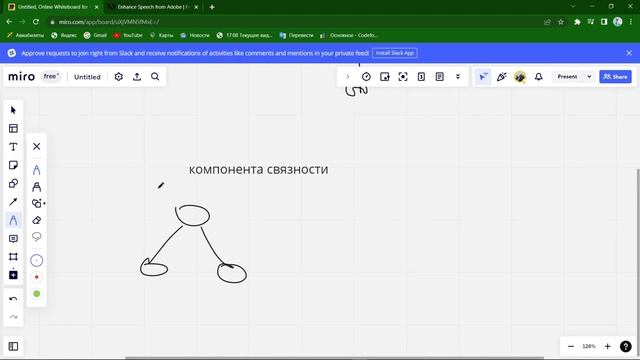The image size is (640, 360).
Task: Bookmark this page with star icon
Action: point(561,22)
